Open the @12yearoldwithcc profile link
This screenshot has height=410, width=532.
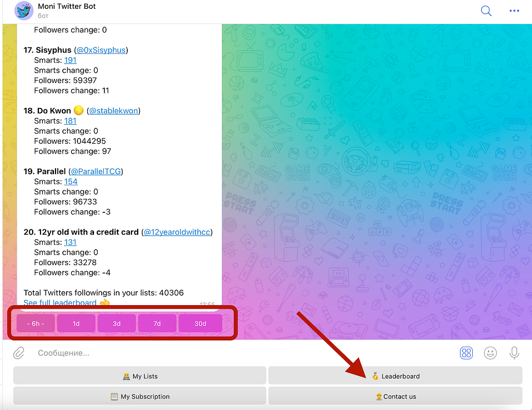tap(177, 232)
